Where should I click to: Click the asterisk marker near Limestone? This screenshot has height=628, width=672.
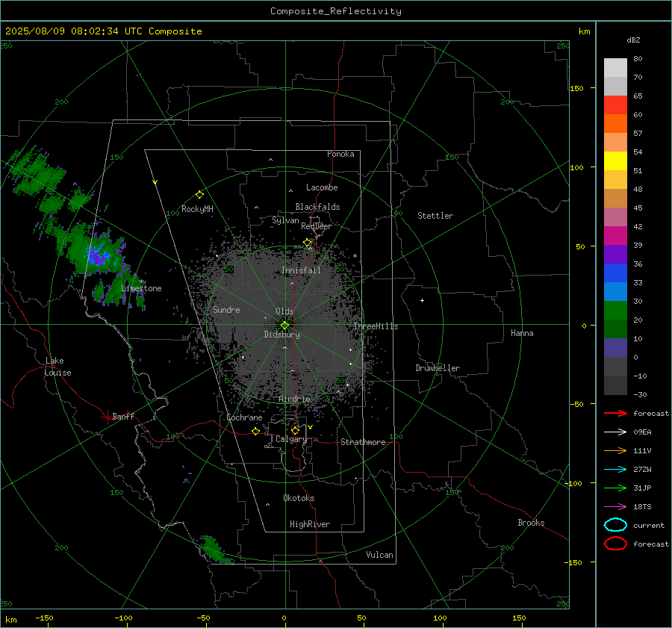tap(141, 282)
